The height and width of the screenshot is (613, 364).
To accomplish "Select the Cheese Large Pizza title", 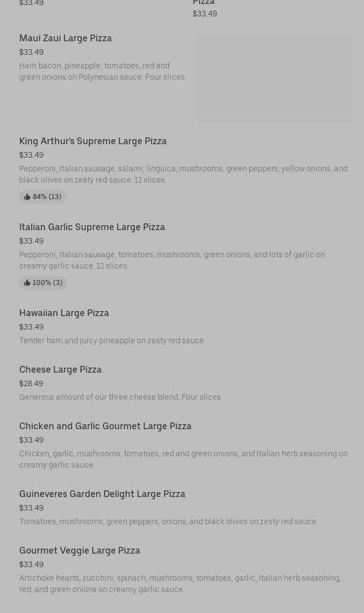I will 60,370.
